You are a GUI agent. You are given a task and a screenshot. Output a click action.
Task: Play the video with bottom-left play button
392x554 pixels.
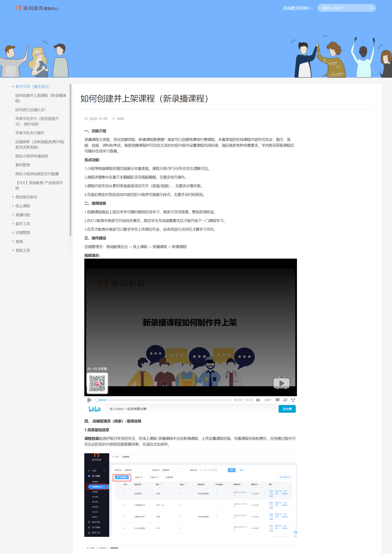coord(89,400)
